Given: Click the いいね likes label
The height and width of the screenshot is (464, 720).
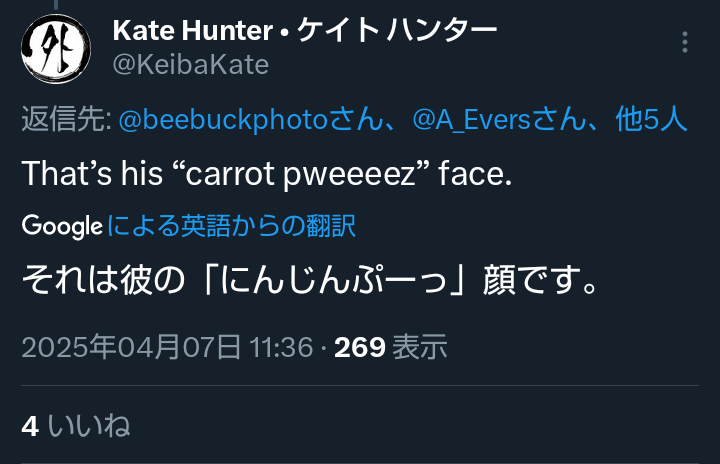Looking at the screenshot, I should [89, 426].
